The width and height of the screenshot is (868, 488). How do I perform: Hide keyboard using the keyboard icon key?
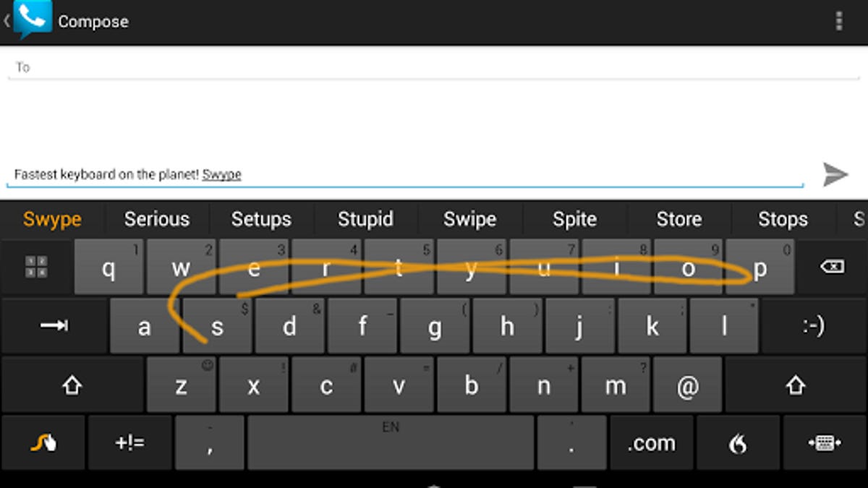(x=825, y=443)
